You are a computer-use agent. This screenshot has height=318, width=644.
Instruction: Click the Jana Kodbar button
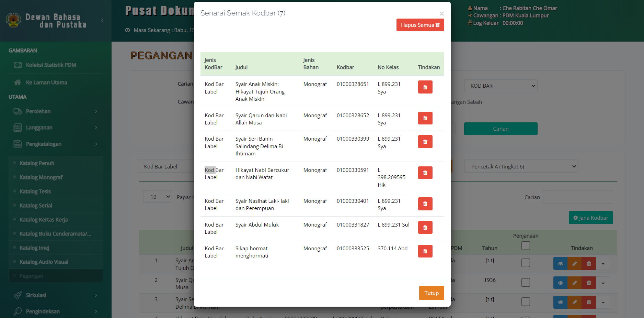[x=590, y=218]
